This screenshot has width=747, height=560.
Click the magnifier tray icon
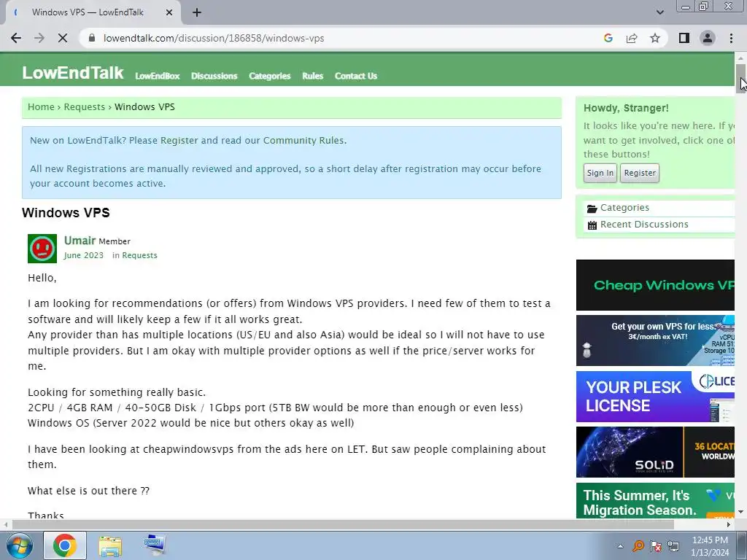click(638, 546)
